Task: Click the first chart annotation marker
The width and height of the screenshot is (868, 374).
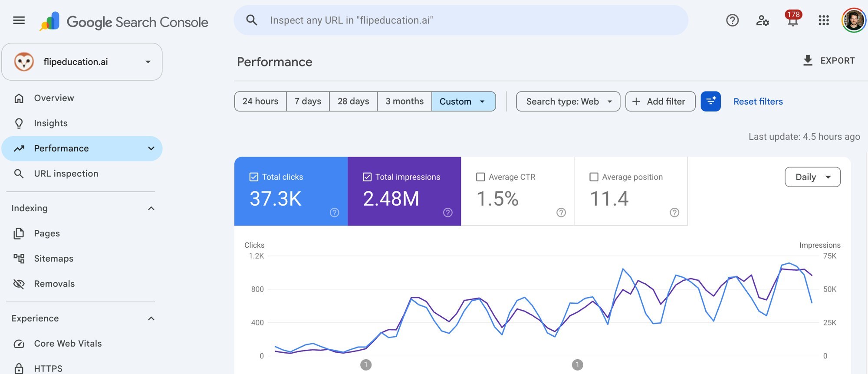Action: tap(366, 364)
